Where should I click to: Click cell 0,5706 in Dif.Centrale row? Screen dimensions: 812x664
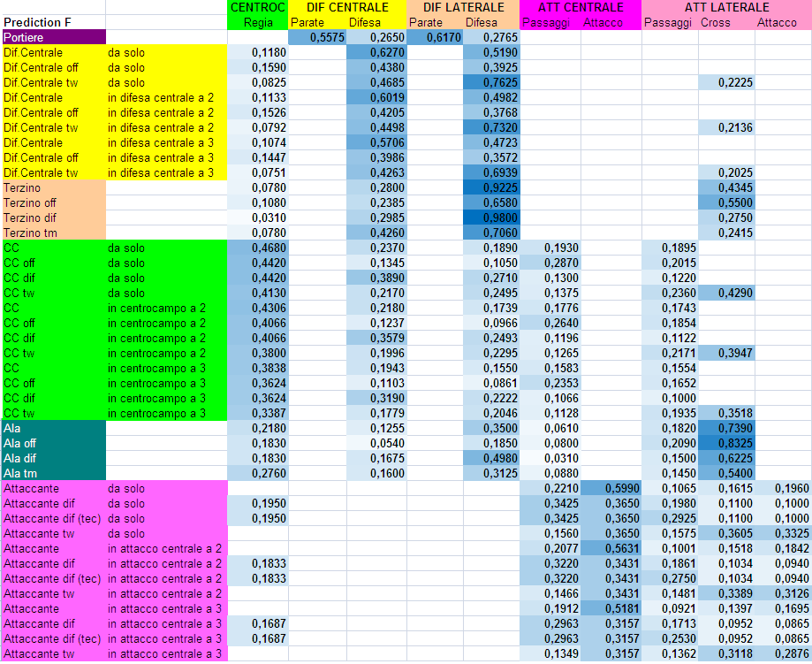tap(376, 142)
